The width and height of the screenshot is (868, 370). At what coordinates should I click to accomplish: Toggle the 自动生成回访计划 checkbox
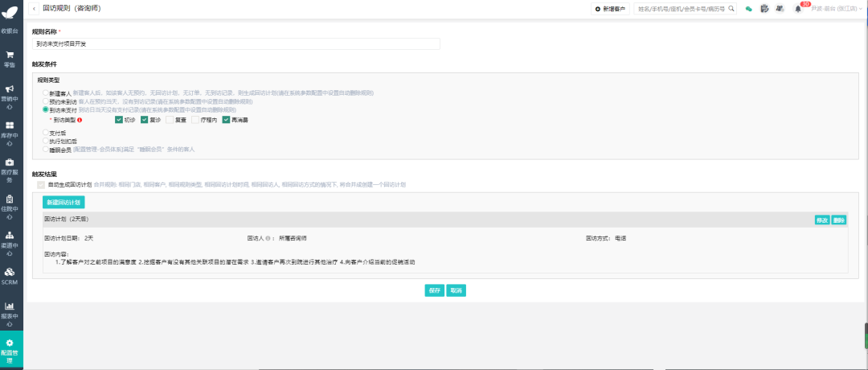(40, 184)
